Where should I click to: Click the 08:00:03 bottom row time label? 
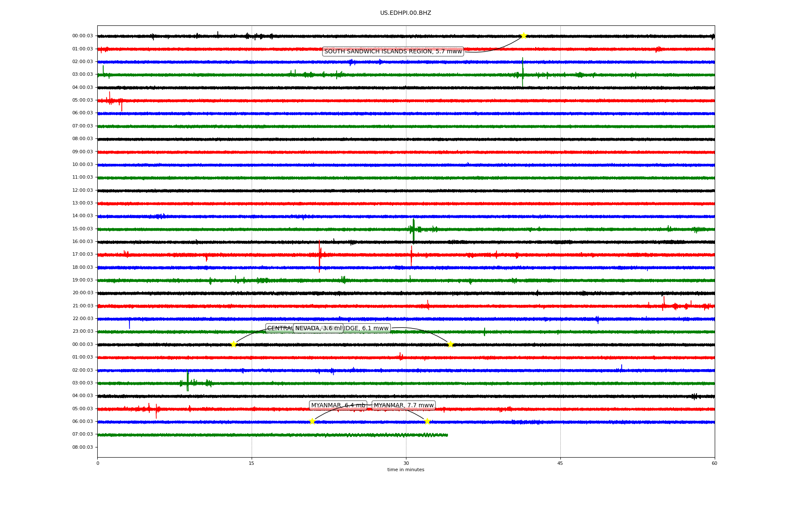[82, 447]
